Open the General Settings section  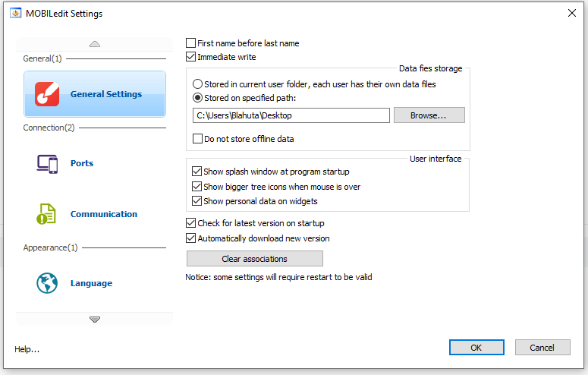pos(95,94)
